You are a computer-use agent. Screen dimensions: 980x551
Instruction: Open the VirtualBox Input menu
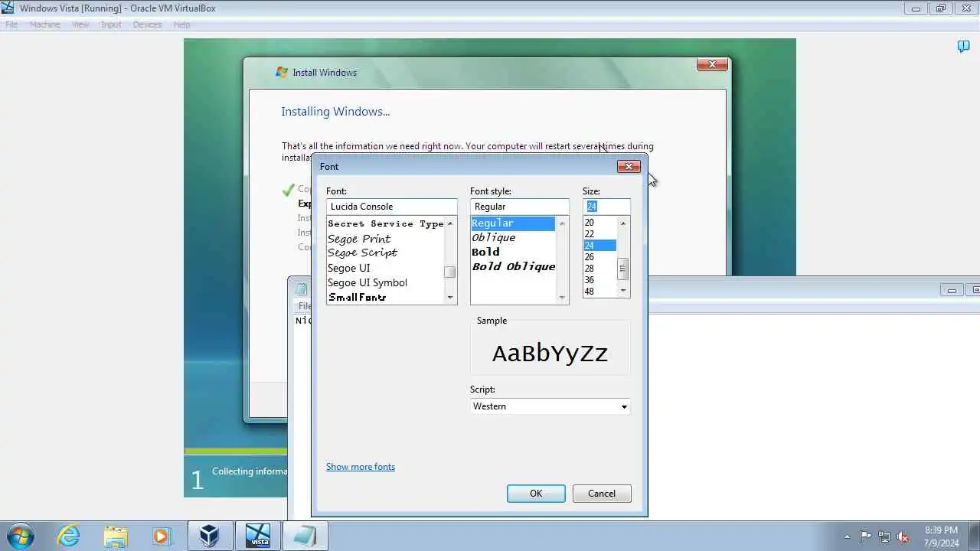click(111, 24)
